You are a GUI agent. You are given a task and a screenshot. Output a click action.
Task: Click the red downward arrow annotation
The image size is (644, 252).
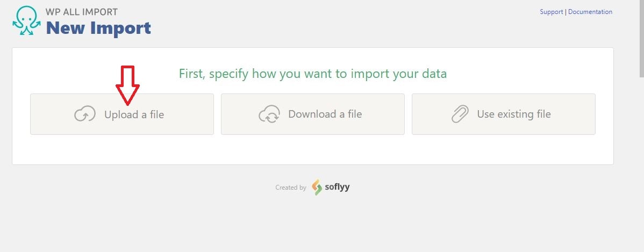[128, 85]
